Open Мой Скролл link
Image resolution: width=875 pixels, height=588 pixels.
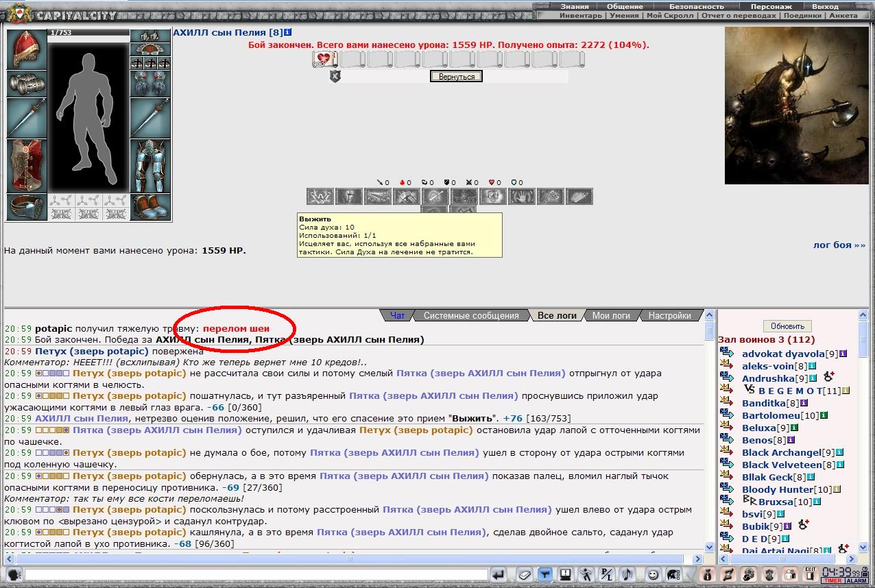pyautogui.click(x=669, y=15)
